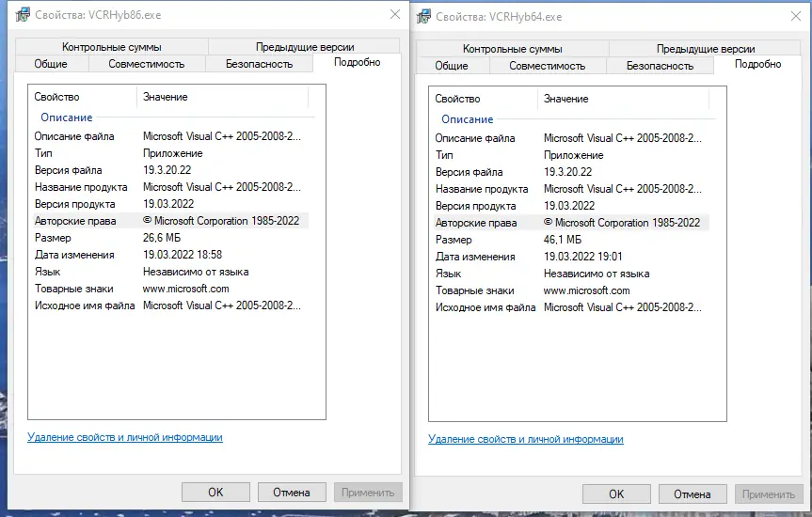Viewport: 812px width, 517px height.
Task: Click the property removal link in VCRHyb86.exe window
Action: click(125, 437)
